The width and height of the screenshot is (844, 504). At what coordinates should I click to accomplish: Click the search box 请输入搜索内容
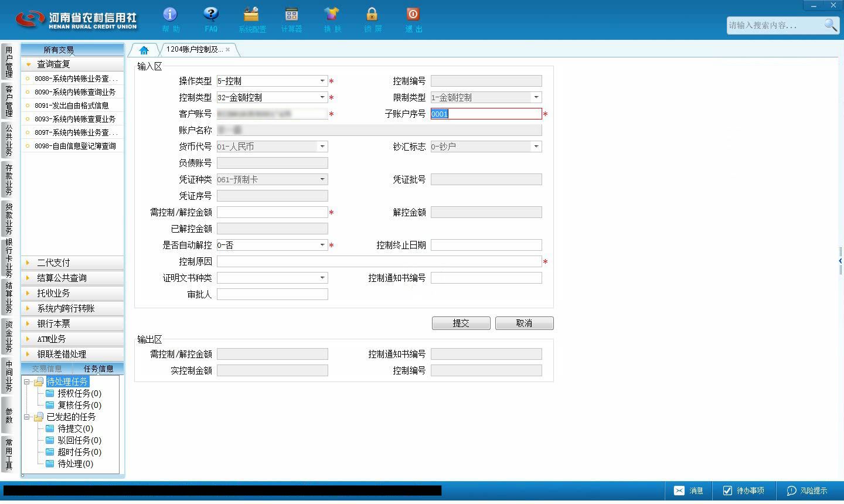tap(775, 25)
